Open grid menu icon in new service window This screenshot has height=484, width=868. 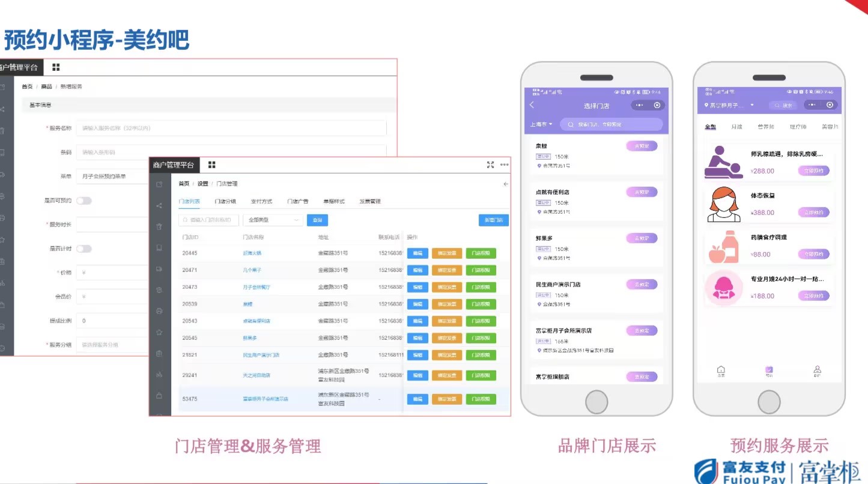tap(56, 67)
